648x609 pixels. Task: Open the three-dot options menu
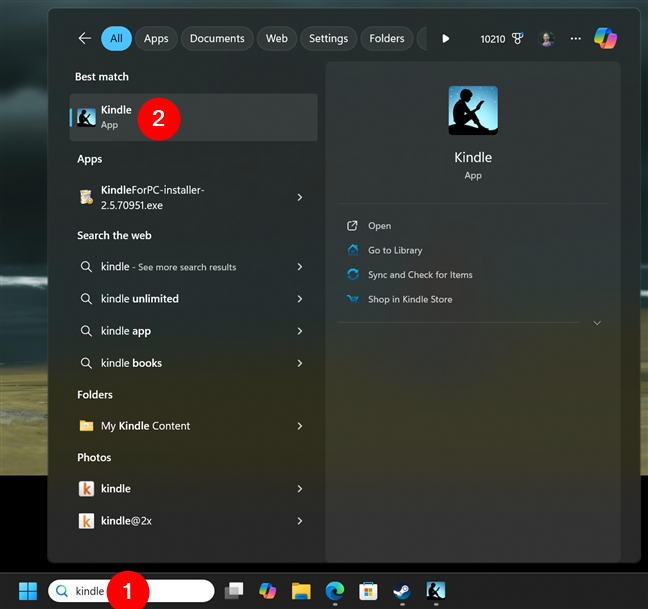tap(575, 38)
